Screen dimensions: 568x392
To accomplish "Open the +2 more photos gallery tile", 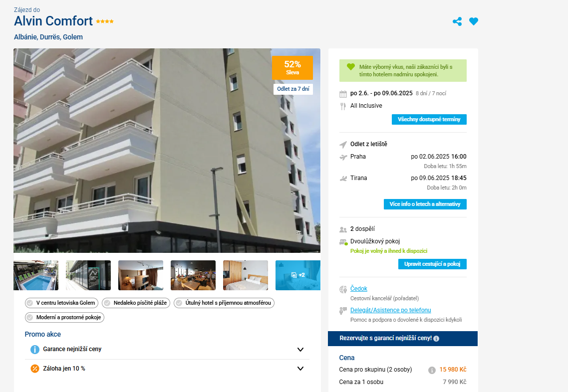I will (x=298, y=275).
